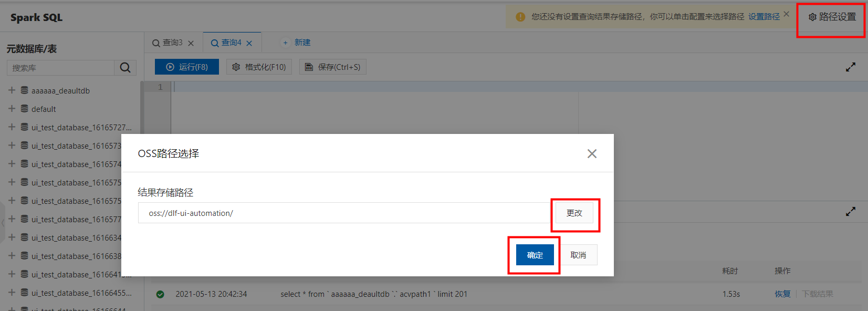The width and height of the screenshot is (868, 311).
Task: Create a new query with 新建
Action: click(297, 43)
